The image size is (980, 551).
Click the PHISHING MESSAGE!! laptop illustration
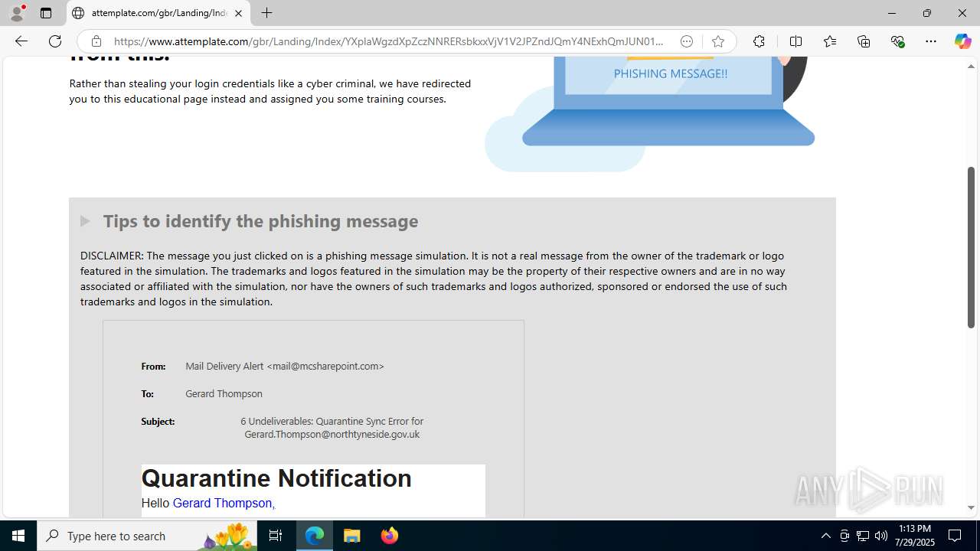tap(668, 99)
